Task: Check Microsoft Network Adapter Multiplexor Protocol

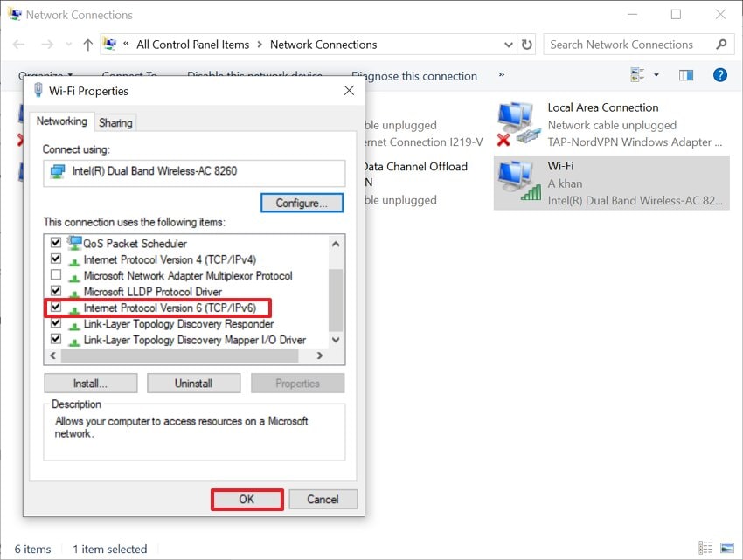Action: 56,275
